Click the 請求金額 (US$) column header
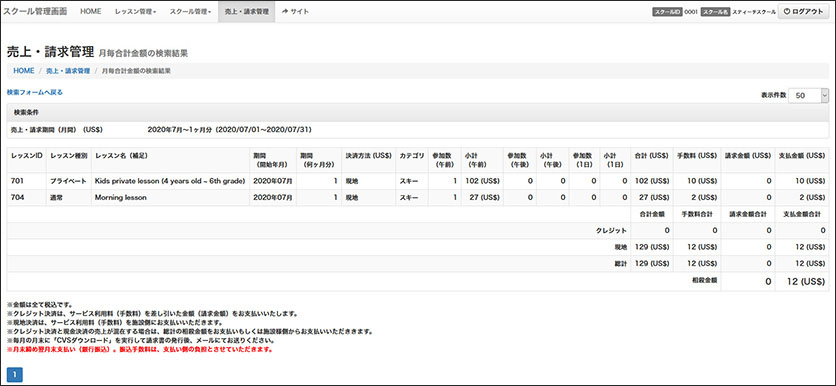This screenshot has height=386, width=836. [x=747, y=159]
